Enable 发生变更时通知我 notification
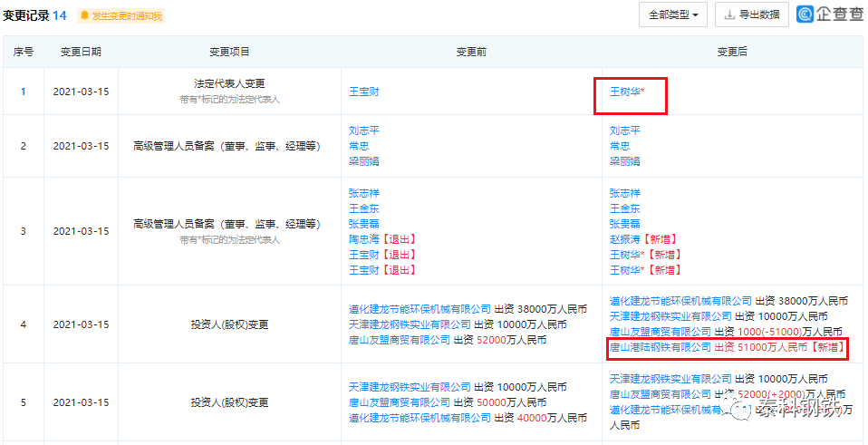Viewport: 868px width, 445px height. click(x=121, y=15)
